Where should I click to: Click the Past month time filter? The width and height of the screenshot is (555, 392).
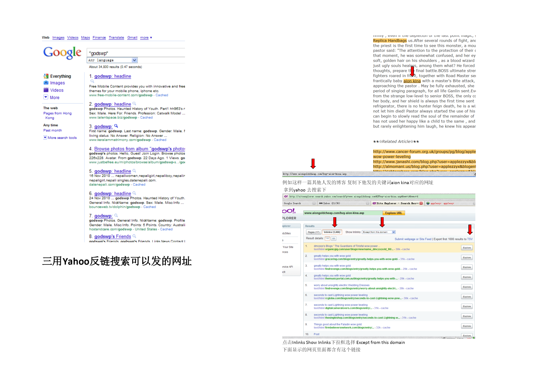point(52,131)
